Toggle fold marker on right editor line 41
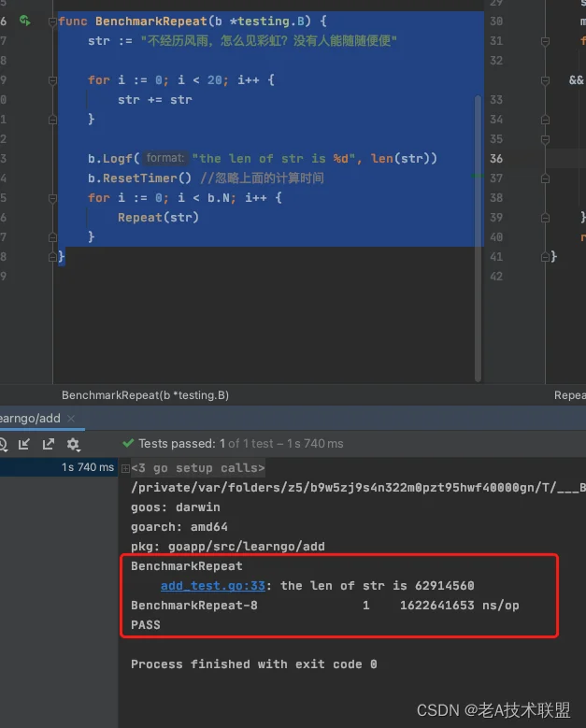The image size is (586, 728). (546, 257)
